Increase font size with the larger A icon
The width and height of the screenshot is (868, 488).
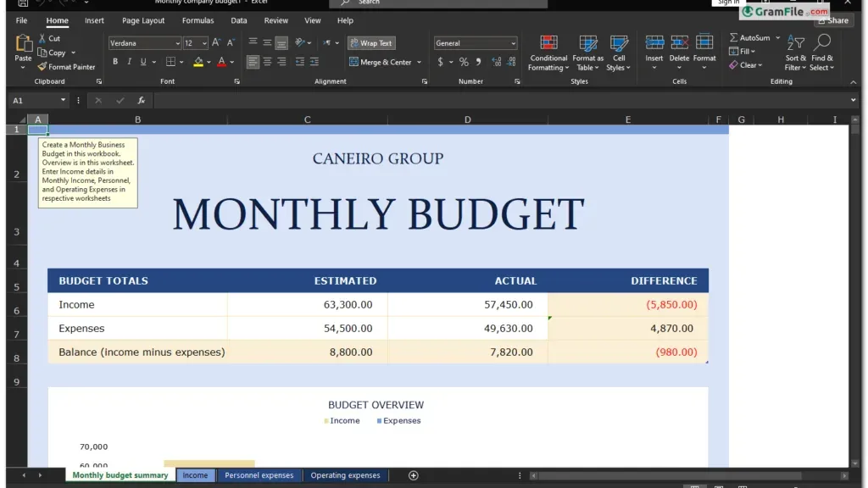pyautogui.click(x=216, y=42)
